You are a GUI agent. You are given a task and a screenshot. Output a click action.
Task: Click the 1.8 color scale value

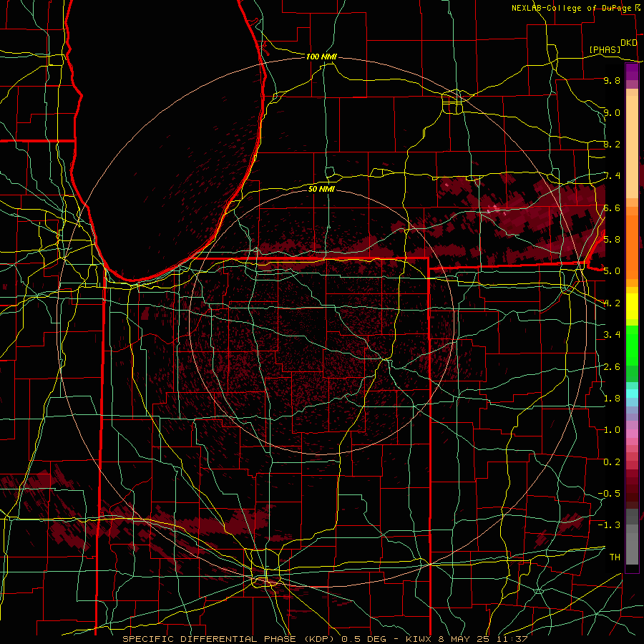(x=612, y=398)
